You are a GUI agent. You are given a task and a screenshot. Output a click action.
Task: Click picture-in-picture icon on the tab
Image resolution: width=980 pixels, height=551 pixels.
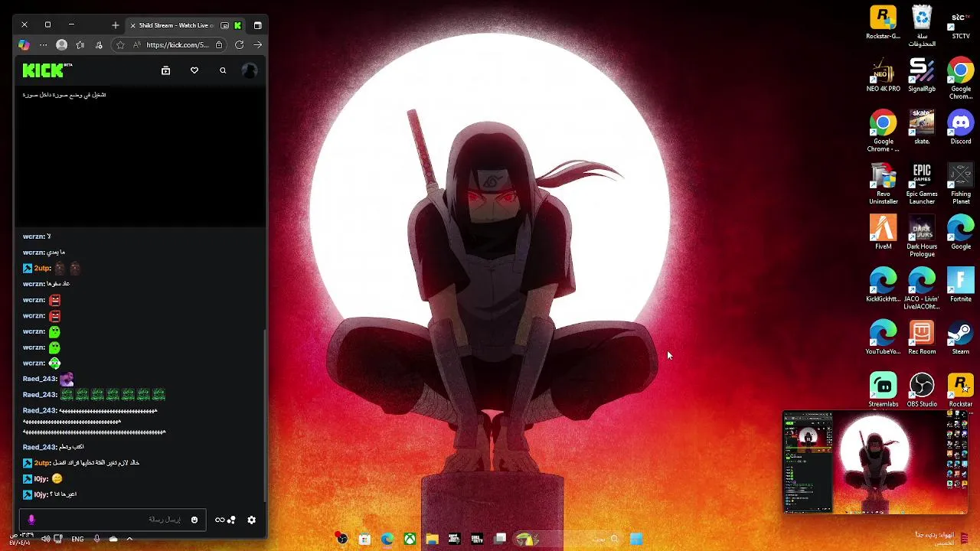(x=224, y=25)
